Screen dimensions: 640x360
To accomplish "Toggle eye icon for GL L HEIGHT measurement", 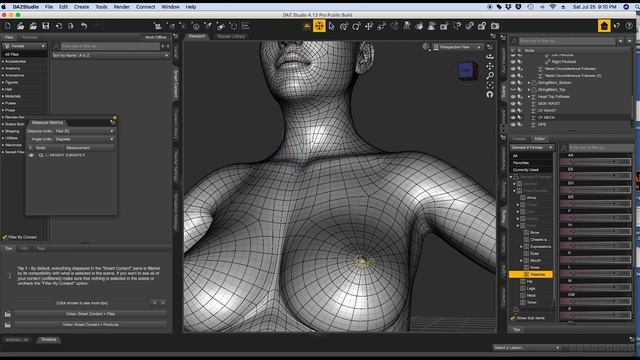I will point(31,156).
